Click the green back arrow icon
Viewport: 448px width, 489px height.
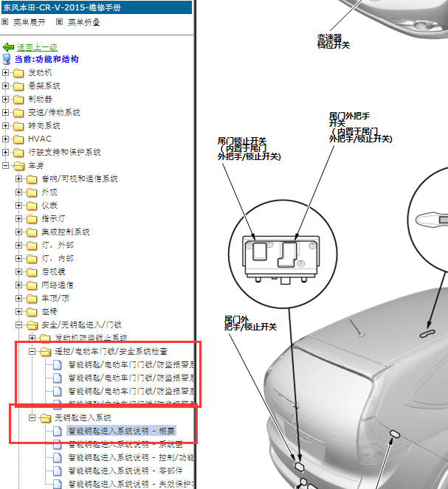(8, 47)
